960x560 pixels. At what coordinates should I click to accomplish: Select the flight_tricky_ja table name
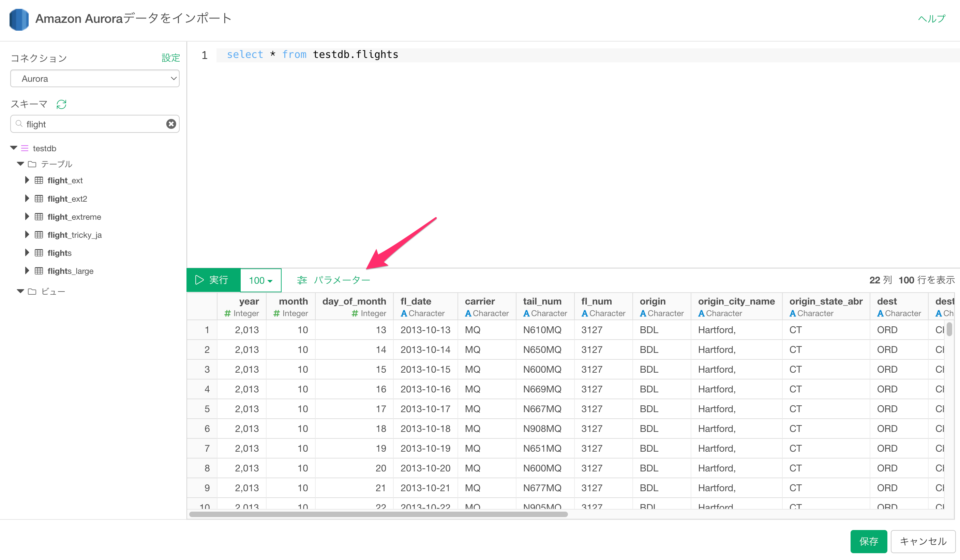pos(75,235)
